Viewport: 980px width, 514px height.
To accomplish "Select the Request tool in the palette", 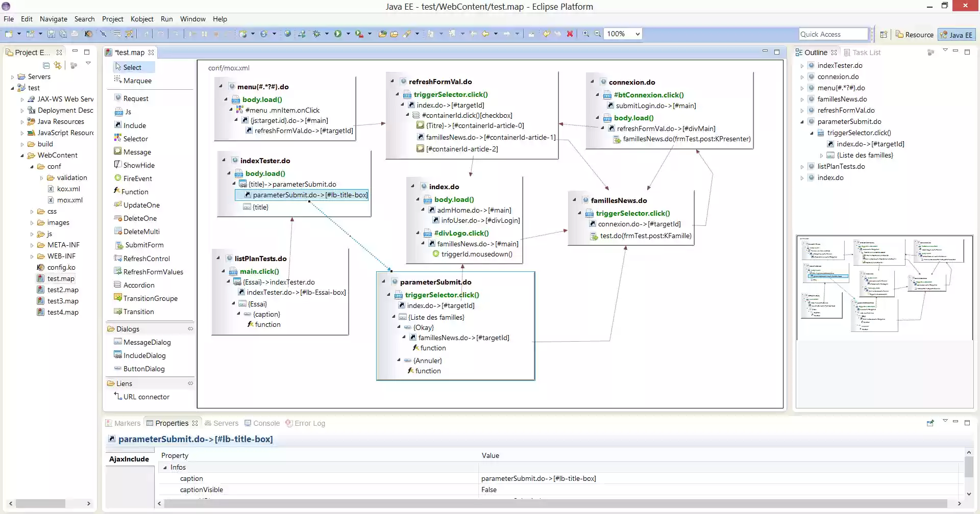I will point(135,98).
